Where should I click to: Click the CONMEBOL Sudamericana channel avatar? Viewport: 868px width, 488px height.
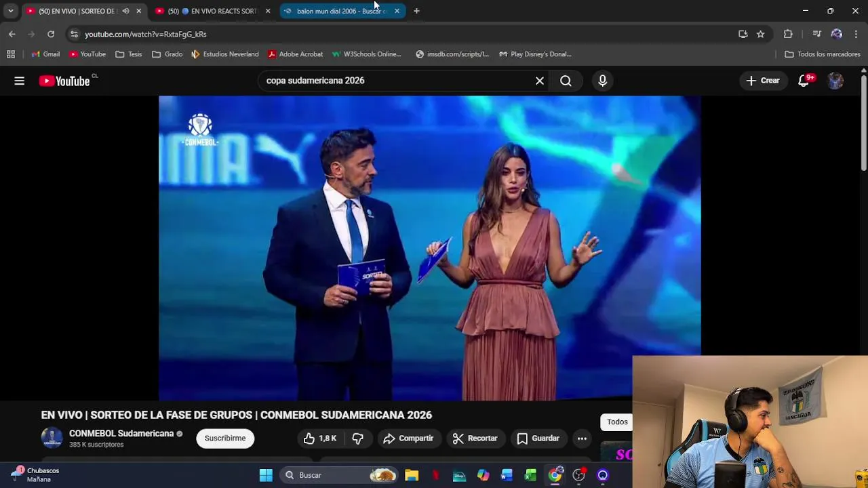pyautogui.click(x=52, y=439)
